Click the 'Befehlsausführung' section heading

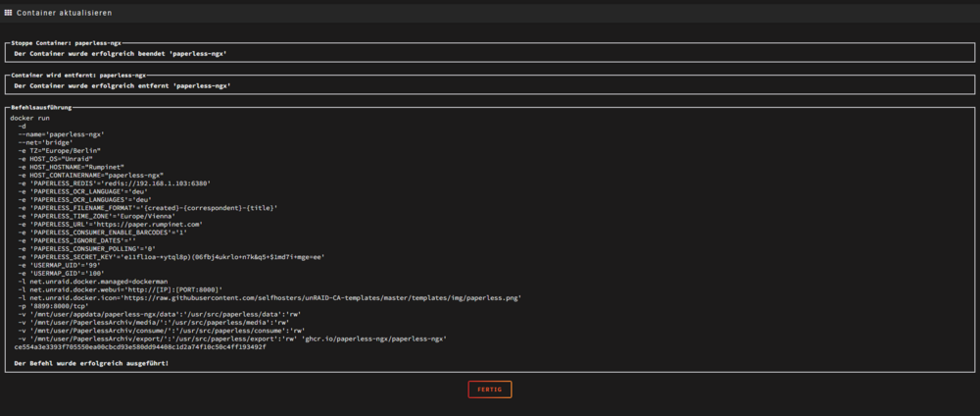coord(41,108)
